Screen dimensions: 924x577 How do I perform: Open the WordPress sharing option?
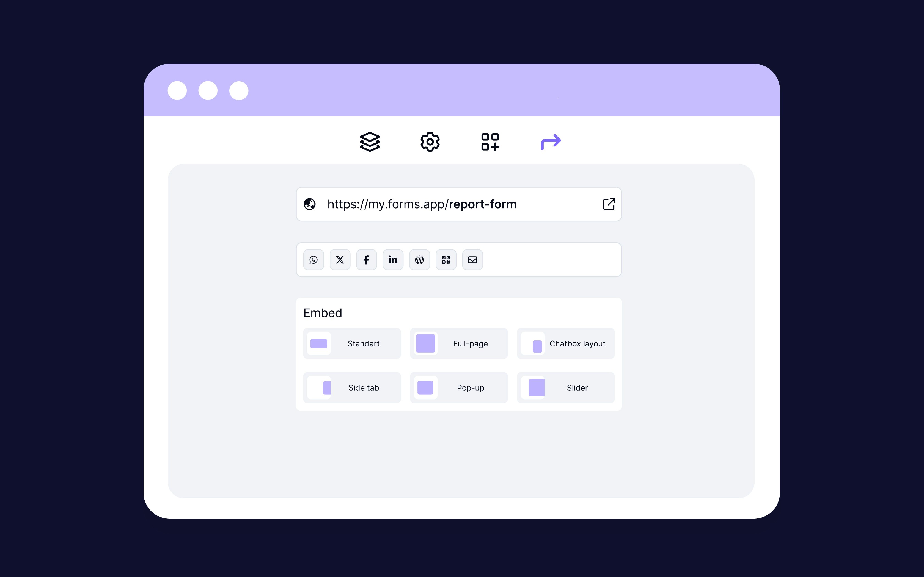(419, 259)
